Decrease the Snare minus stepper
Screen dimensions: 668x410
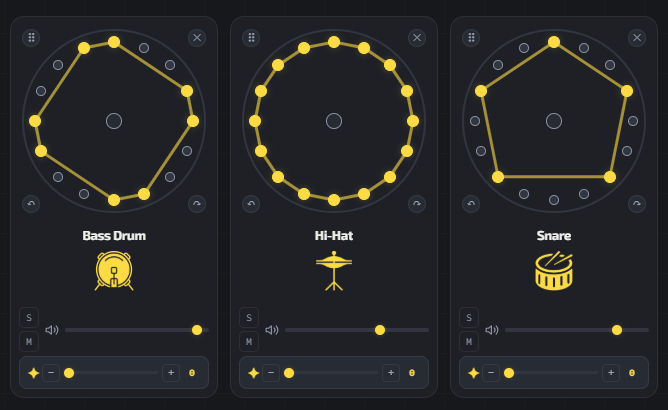[x=491, y=373]
